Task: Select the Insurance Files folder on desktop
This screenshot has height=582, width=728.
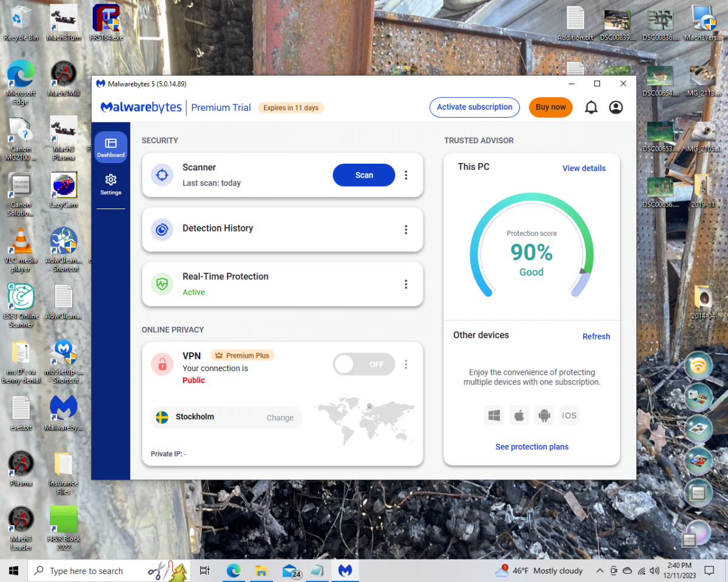Action: pos(64,473)
